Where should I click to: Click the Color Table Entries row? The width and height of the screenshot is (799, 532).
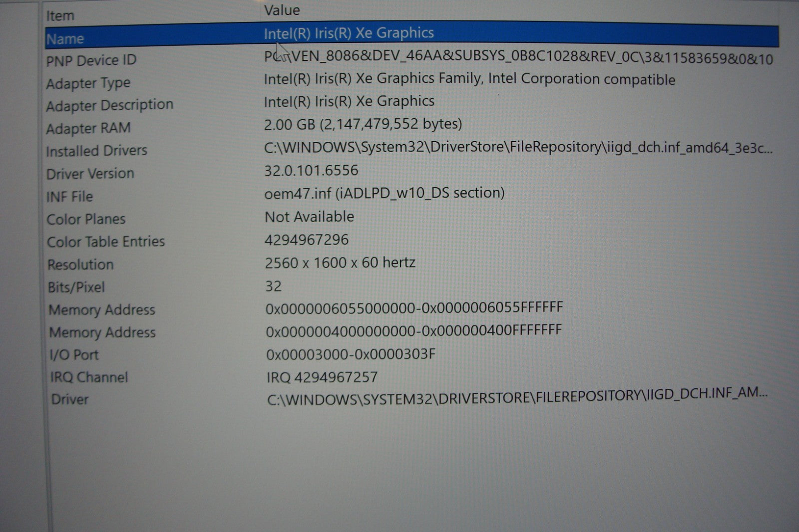[x=106, y=242]
